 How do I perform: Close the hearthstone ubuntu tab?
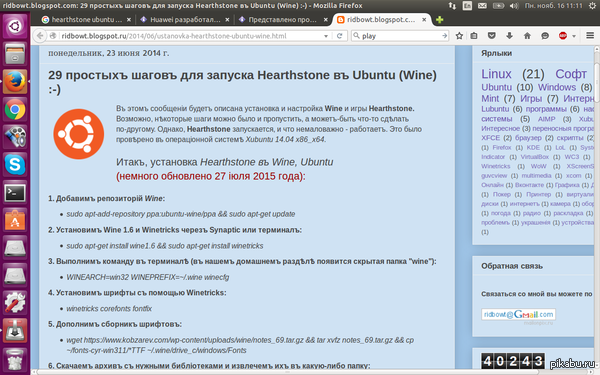click(x=129, y=20)
